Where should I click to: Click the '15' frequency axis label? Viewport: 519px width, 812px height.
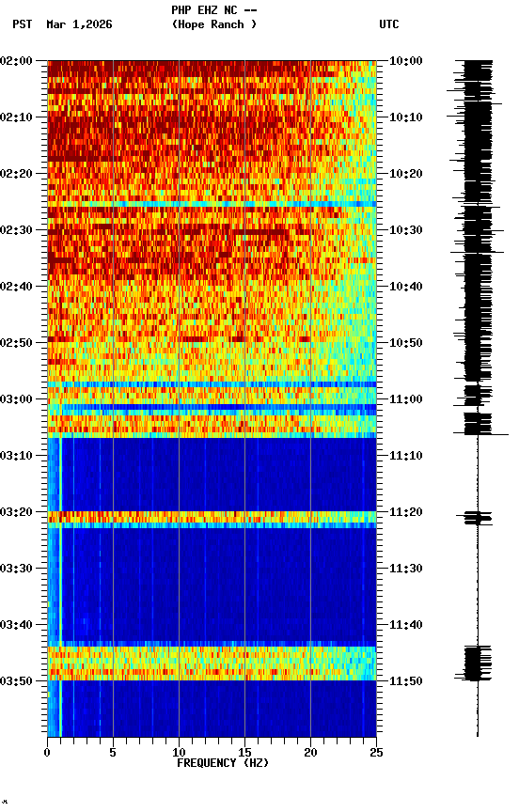coord(244,753)
